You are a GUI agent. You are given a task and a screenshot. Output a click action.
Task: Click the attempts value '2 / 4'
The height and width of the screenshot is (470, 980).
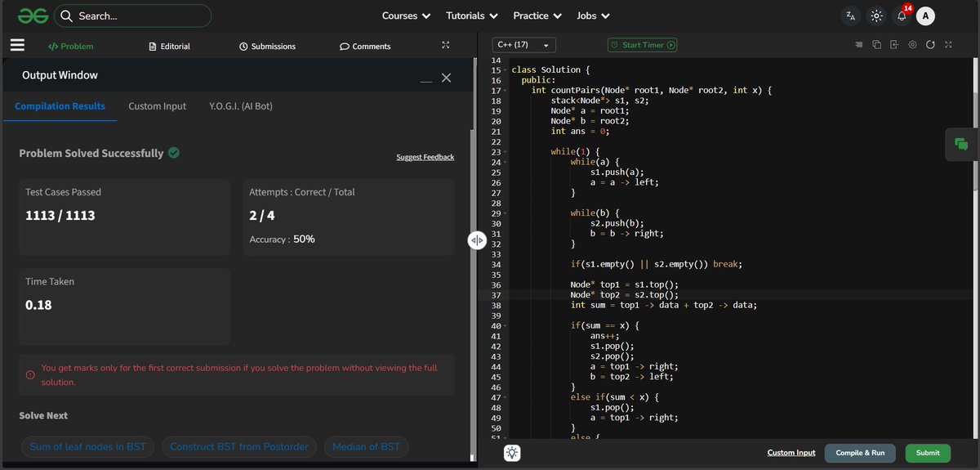pos(264,216)
